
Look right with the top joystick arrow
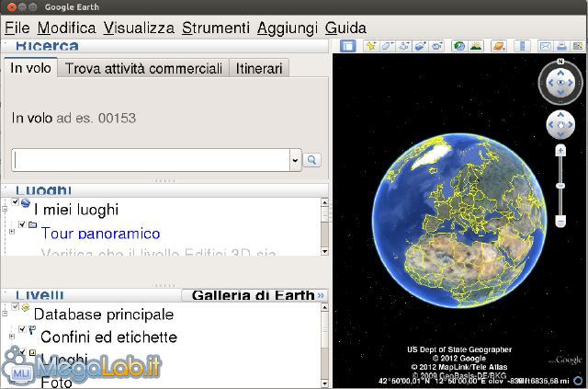point(571,83)
